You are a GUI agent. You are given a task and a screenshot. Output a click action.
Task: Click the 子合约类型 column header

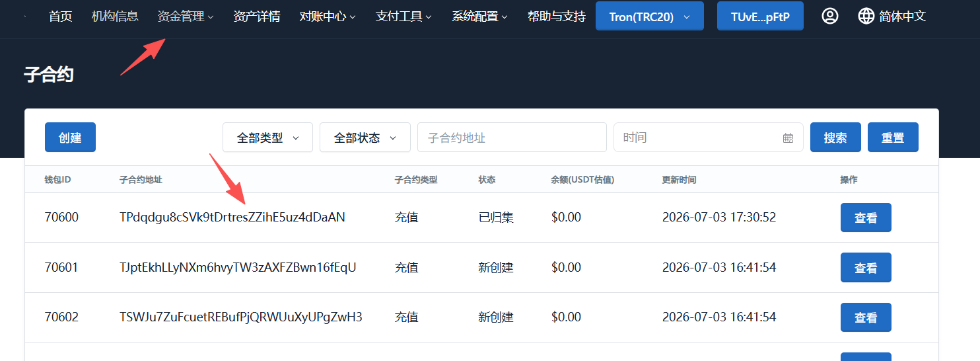416,179
